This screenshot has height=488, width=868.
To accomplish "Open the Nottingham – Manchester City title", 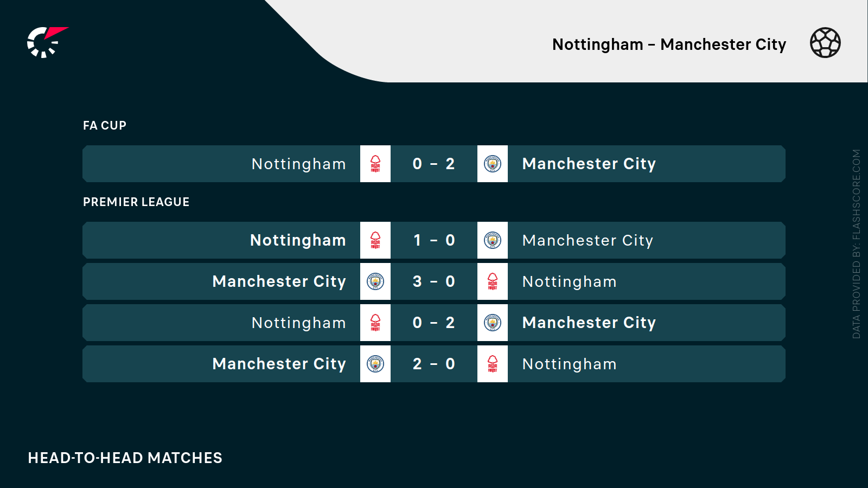I will (x=669, y=44).
